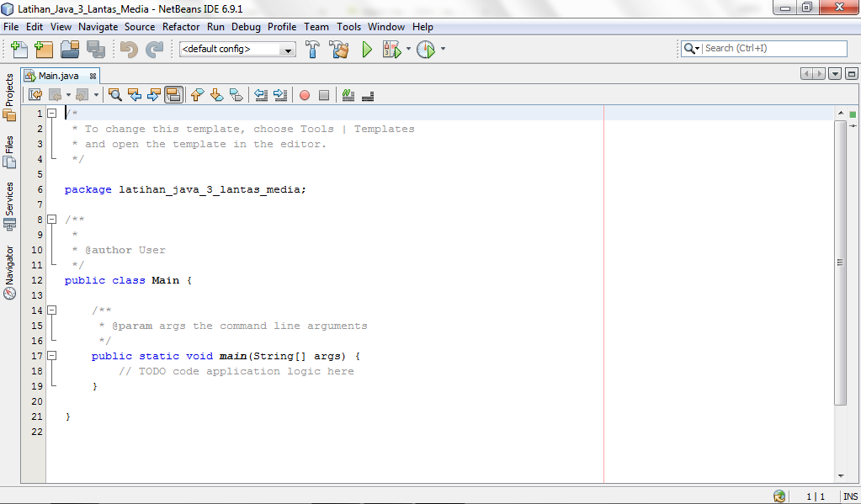The image size is (861, 504).
Task: Toggle Highlight Search in the editor toolbar
Action: pyautogui.click(x=173, y=94)
